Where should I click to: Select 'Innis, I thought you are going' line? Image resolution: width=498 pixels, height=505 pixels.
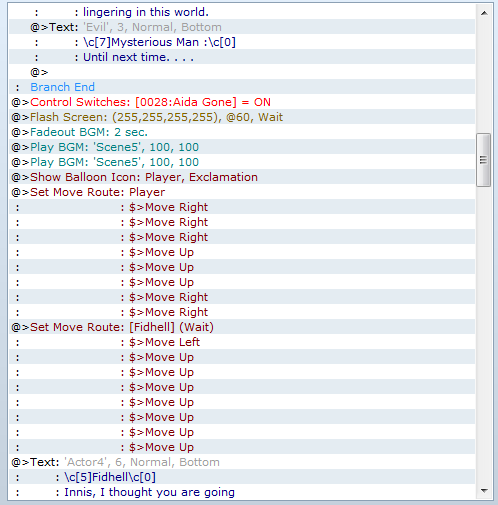(242, 492)
